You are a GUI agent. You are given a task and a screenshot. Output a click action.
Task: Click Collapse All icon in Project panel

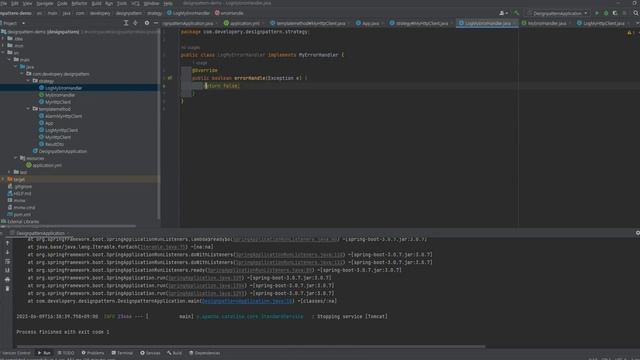135,23
